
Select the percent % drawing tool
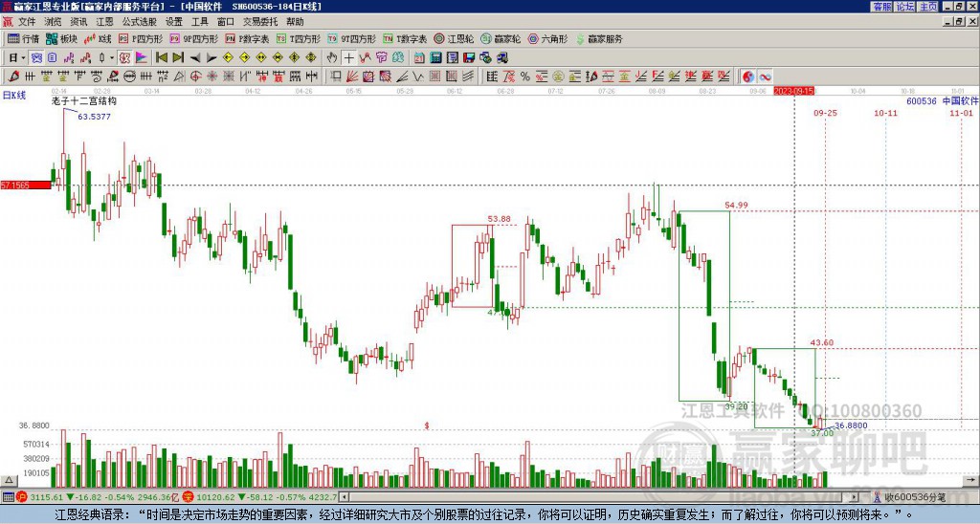point(524,76)
